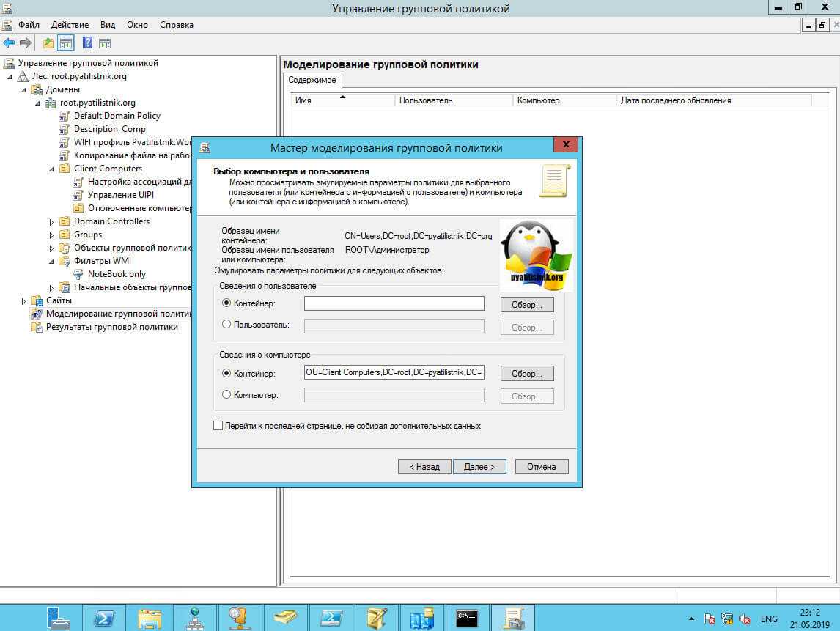The height and width of the screenshot is (631, 840).
Task: Expand the Groups tree node
Action: (52, 235)
